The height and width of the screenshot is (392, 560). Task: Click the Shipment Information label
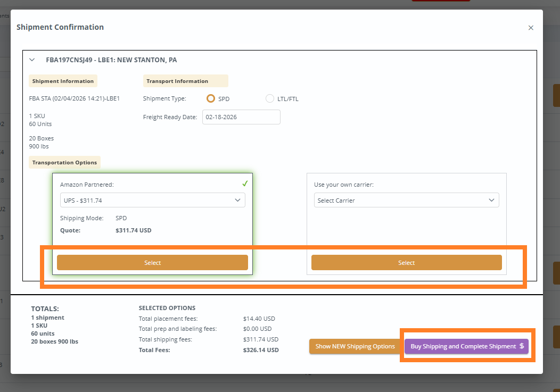click(x=63, y=81)
